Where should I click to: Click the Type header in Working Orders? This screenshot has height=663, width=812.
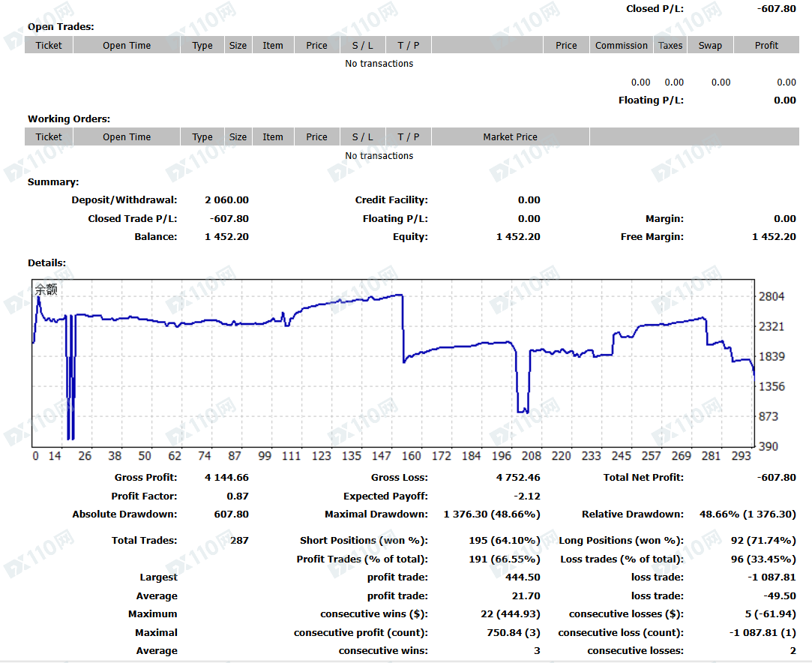pyautogui.click(x=202, y=136)
